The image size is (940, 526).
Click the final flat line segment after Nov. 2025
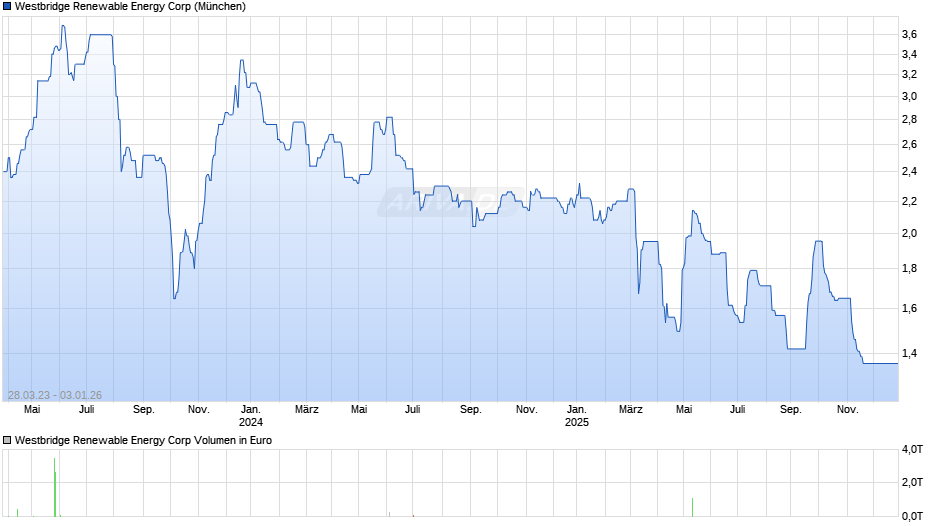pyautogui.click(x=880, y=363)
